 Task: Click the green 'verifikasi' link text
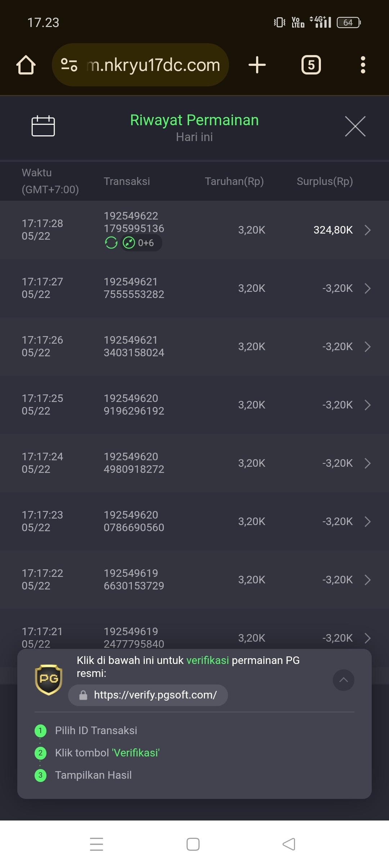click(x=208, y=660)
